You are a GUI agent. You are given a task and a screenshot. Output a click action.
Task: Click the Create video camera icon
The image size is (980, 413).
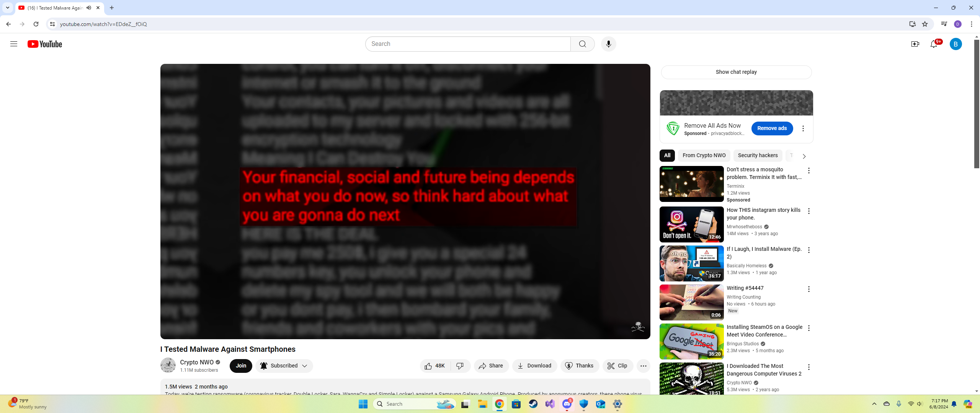pos(915,44)
